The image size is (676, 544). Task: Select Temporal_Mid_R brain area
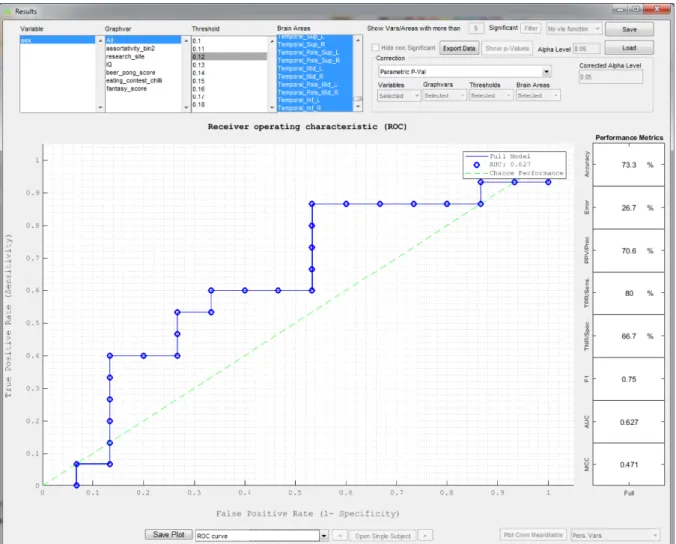click(315, 76)
